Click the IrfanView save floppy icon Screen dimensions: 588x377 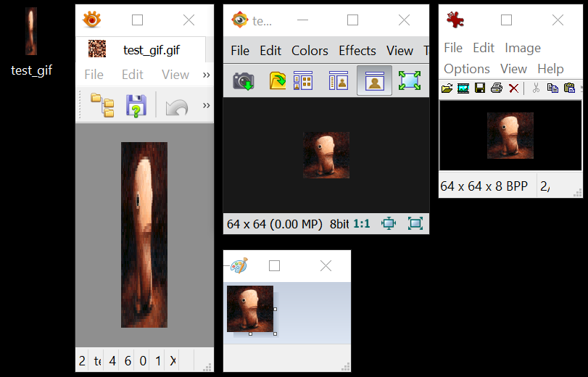click(x=480, y=88)
